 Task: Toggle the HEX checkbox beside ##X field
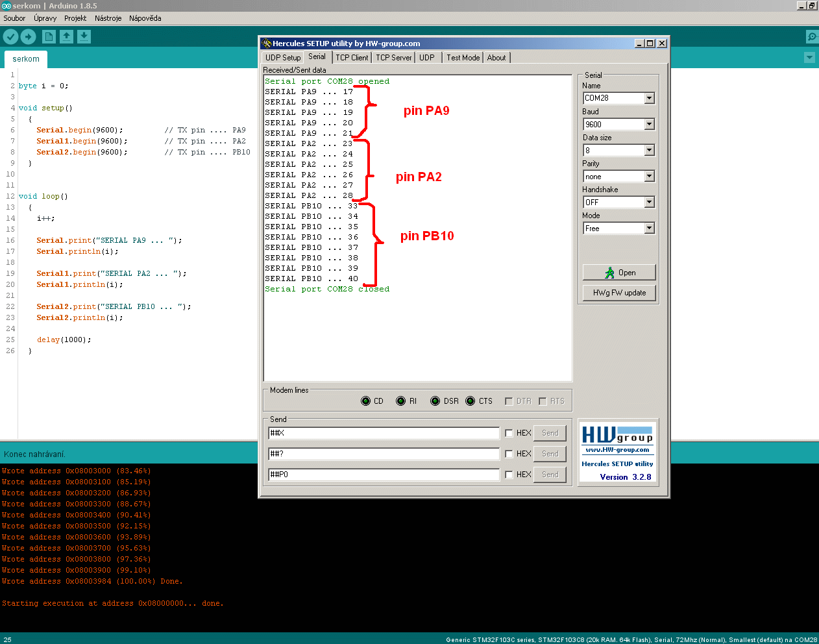pos(509,433)
